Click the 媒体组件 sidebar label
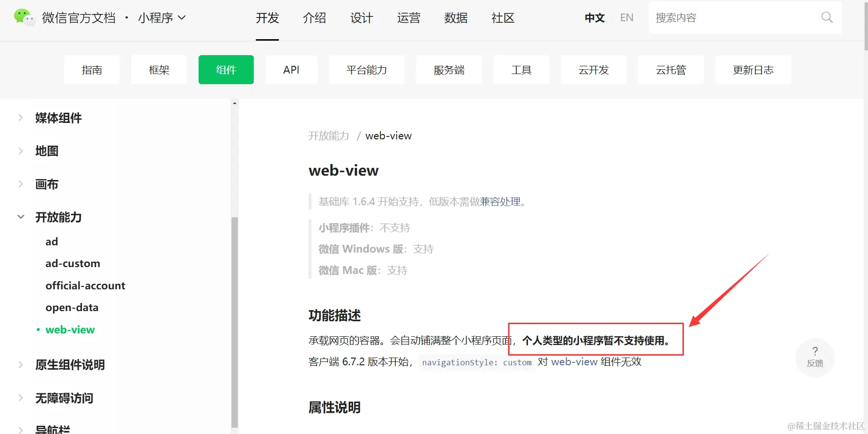The height and width of the screenshot is (434, 868). click(58, 118)
